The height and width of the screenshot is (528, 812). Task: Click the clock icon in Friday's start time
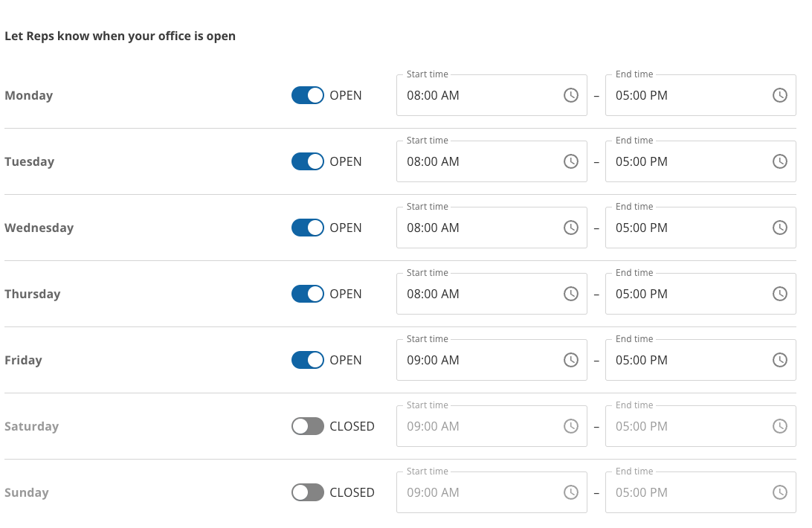pos(571,360)
